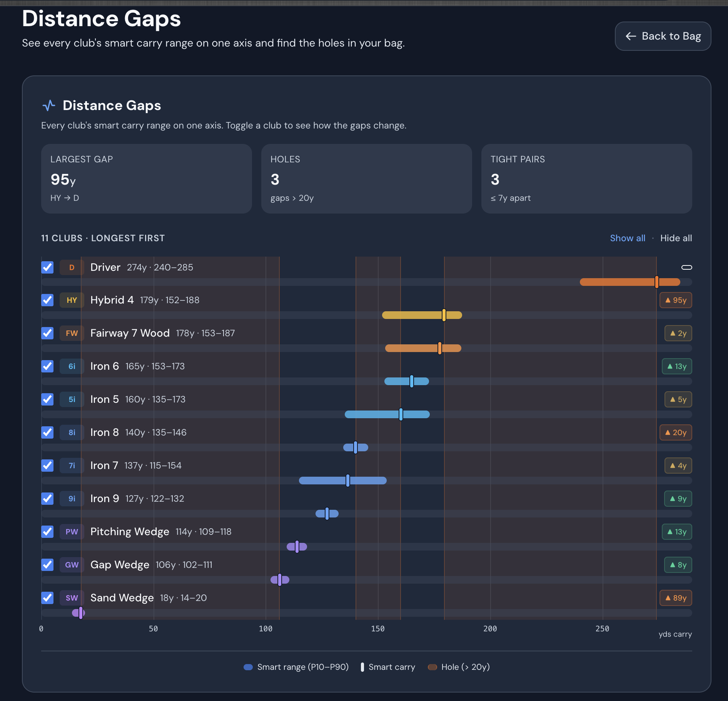Uncheck the Iron 8 checkbox
This screenshot has height=701, width=728.
click(47, 432)
